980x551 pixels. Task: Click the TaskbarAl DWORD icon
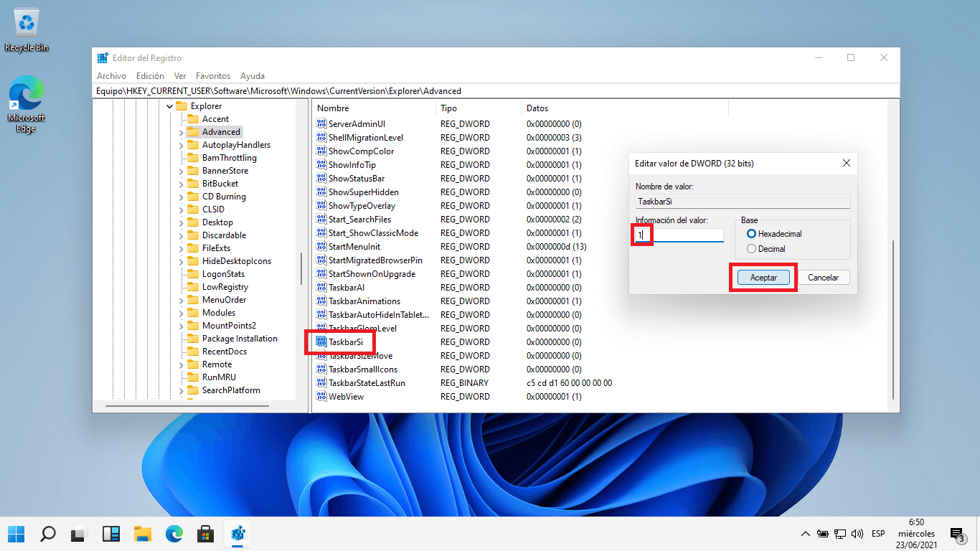point(321,288)
